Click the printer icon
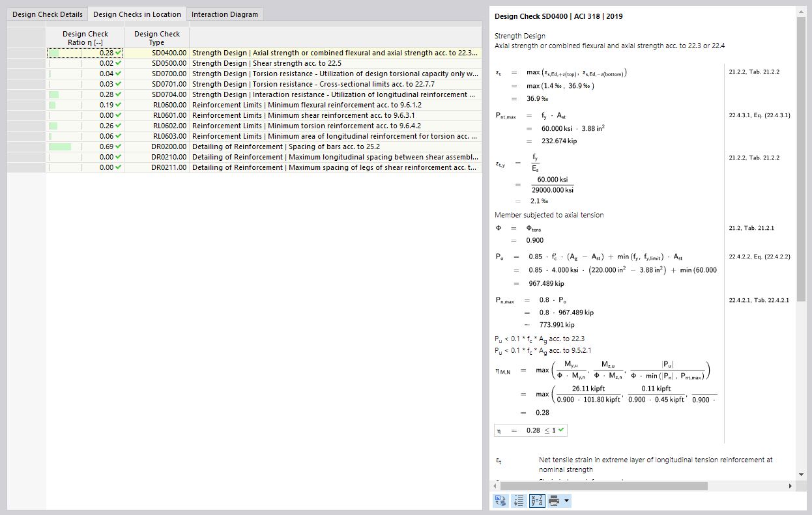812x515 pixels. pos(555,501)
